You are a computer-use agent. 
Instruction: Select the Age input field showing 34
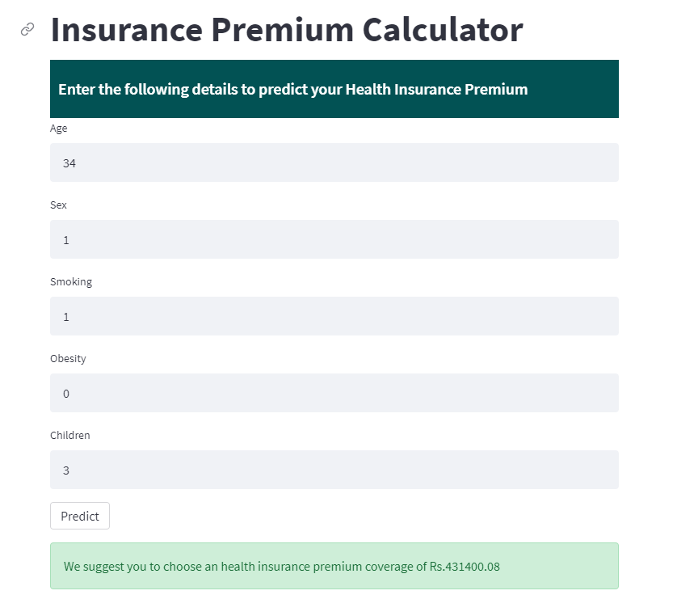[334, 162]
